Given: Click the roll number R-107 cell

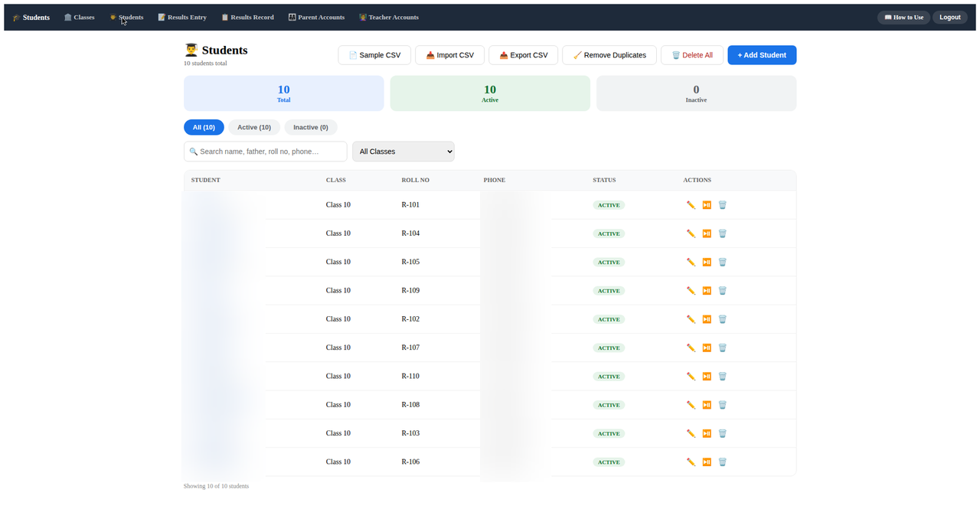Looking at the screenshot, I should tap(410, 347).
